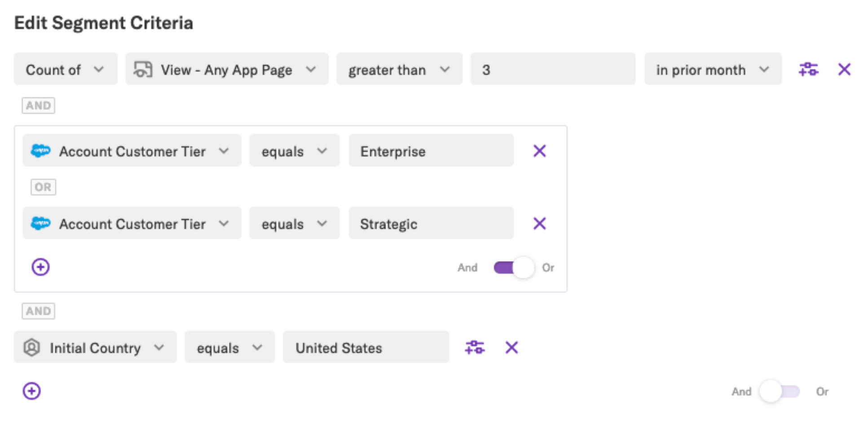Open filter settings for the Initial Country row
The height and width of the screenshot is (426, 868).
pyautogui.click(x=475, y=347)
